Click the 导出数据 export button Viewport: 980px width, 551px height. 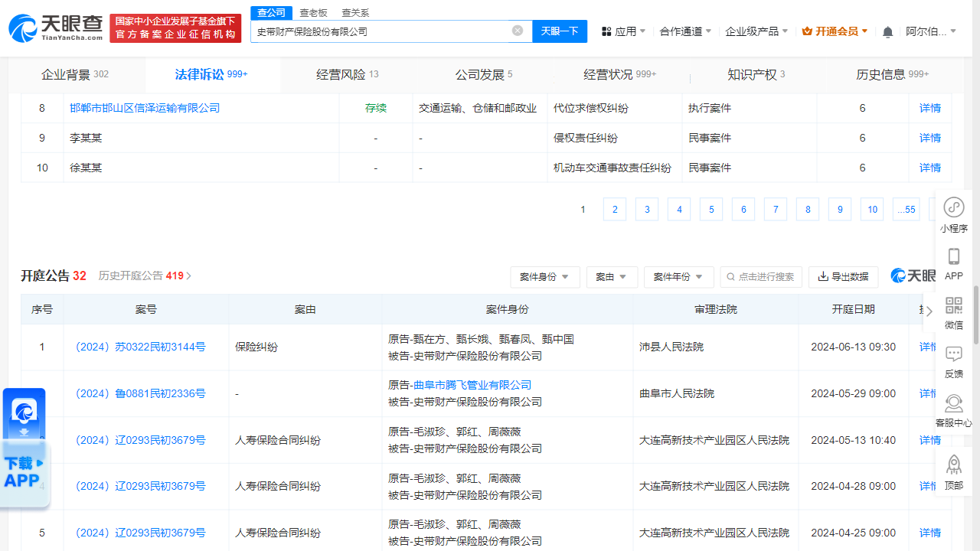pyautogui.click(x=843, y=277)
